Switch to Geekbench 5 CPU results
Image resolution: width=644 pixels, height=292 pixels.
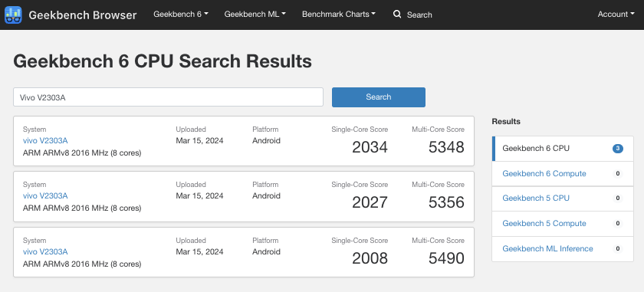(563, 198)
